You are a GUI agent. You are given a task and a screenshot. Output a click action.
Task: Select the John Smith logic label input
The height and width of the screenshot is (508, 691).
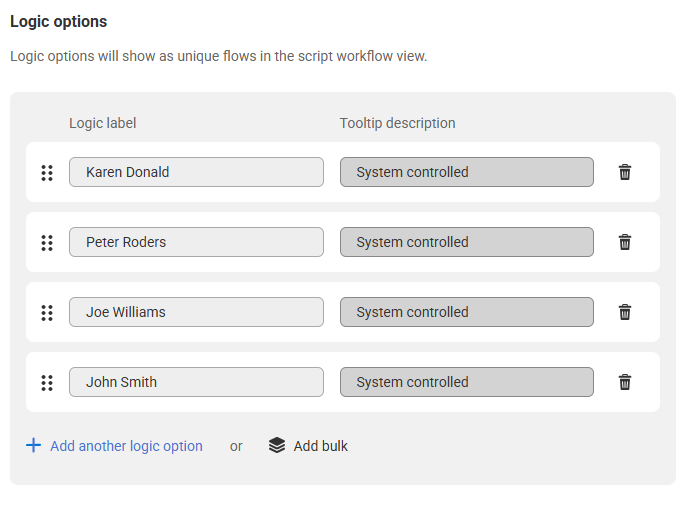(x=196, y=382)
